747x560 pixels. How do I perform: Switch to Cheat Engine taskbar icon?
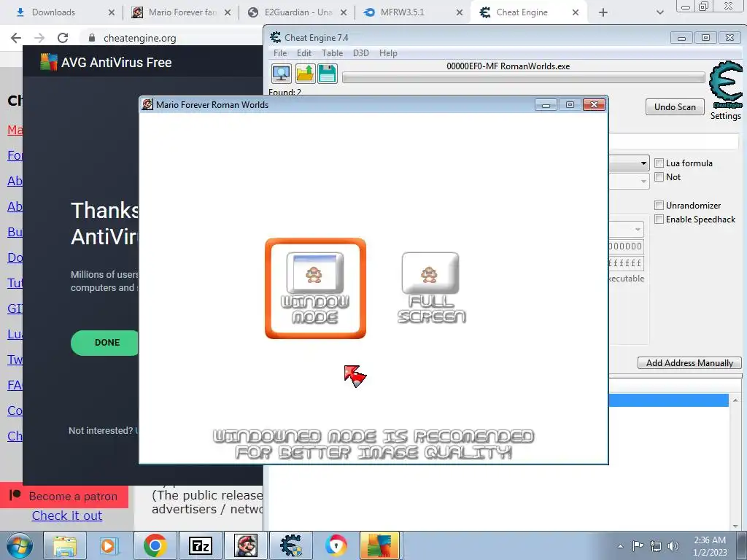point(291,545)
